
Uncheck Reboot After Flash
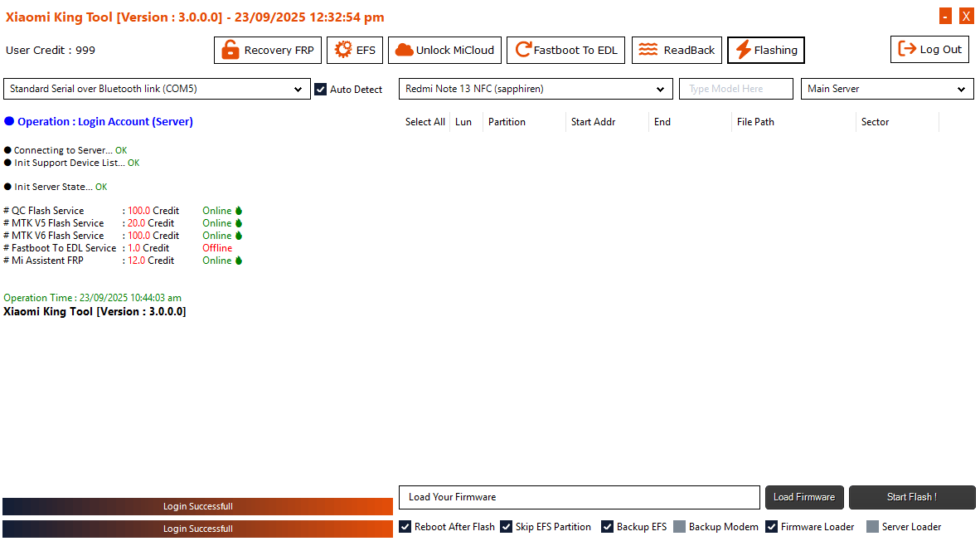point(405,526)
